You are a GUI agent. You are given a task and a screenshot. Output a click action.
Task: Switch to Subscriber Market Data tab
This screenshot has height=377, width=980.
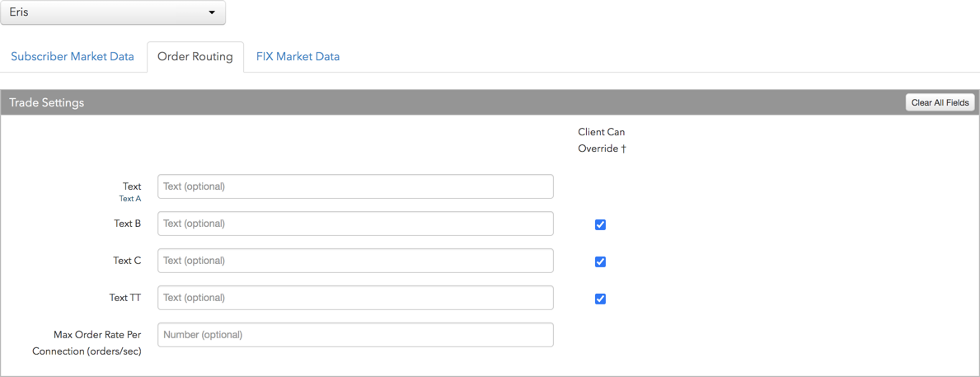73,56
